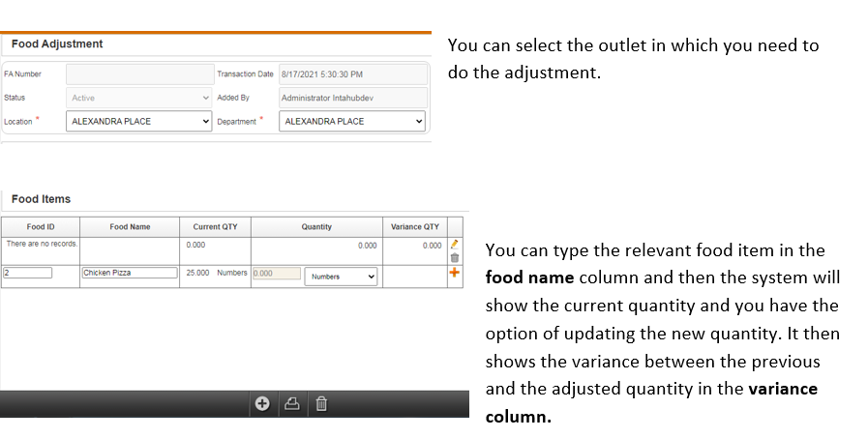Click the circled plus icon in the bottom toolbar
This screenshot has width=868, height=438.
tap(262, 404)
